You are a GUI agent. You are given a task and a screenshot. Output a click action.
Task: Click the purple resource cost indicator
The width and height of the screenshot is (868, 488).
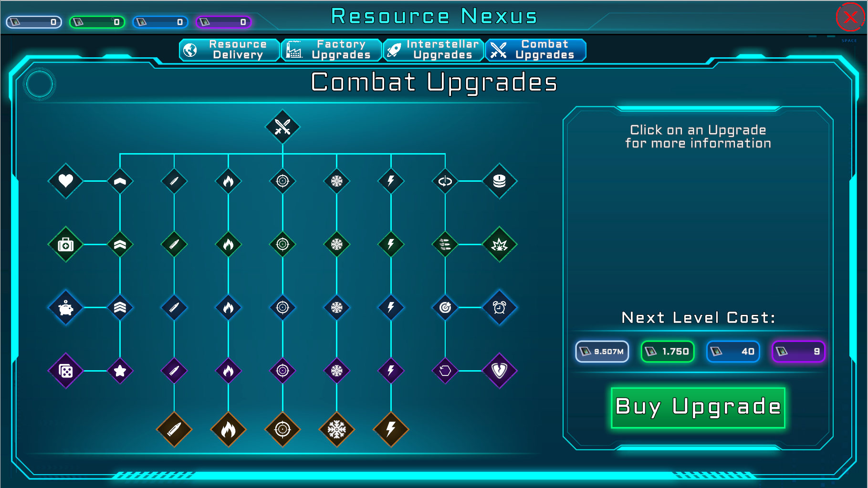pos(798,352)
